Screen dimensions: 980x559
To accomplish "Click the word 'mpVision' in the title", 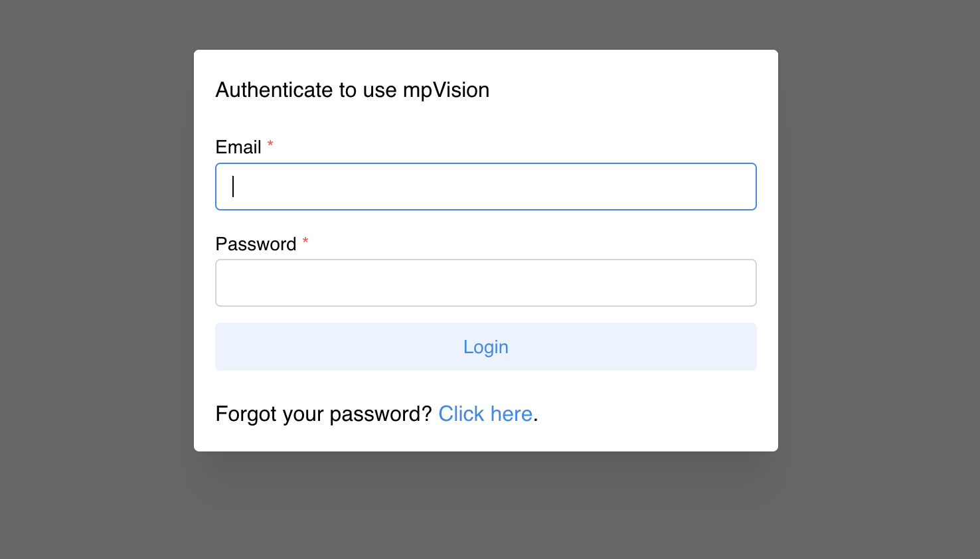I will [446, 91].
